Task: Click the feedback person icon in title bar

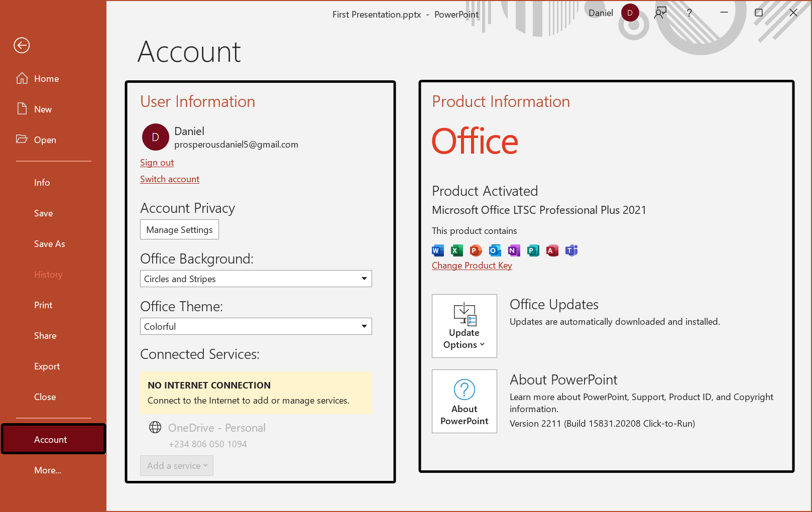Action: point(660,13)
